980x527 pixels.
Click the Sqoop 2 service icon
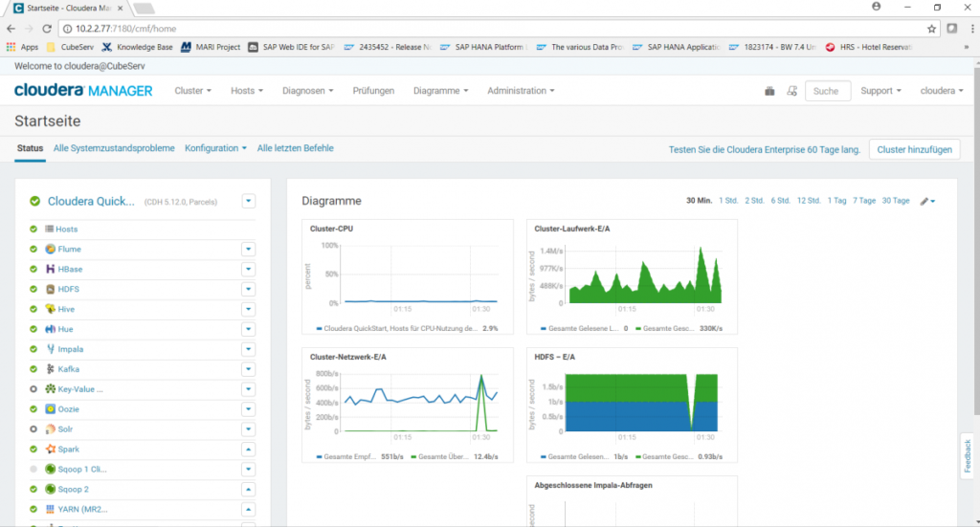pyautogui.click(x=50, y=489)
